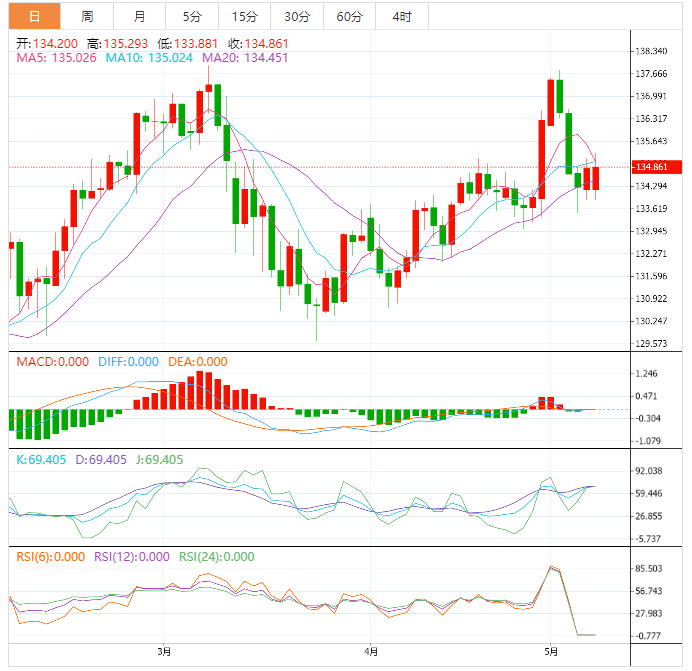Click the MACD indicator label
This screenshot has height=671, width=692.
point(52,362)
